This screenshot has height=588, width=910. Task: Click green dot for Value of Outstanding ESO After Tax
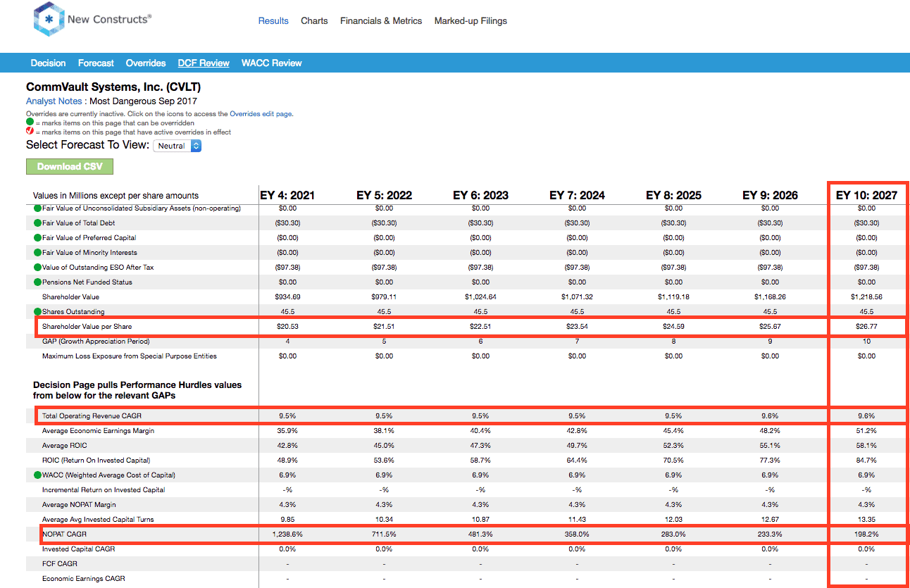pyautogui.click(x=37, y=268)
